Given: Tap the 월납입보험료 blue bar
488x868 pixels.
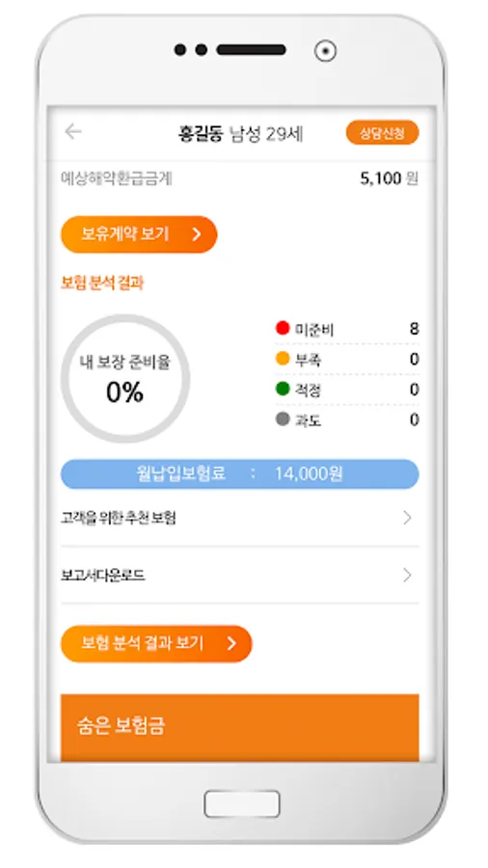Looking at the screenshot, I should [x=239, y=474].
